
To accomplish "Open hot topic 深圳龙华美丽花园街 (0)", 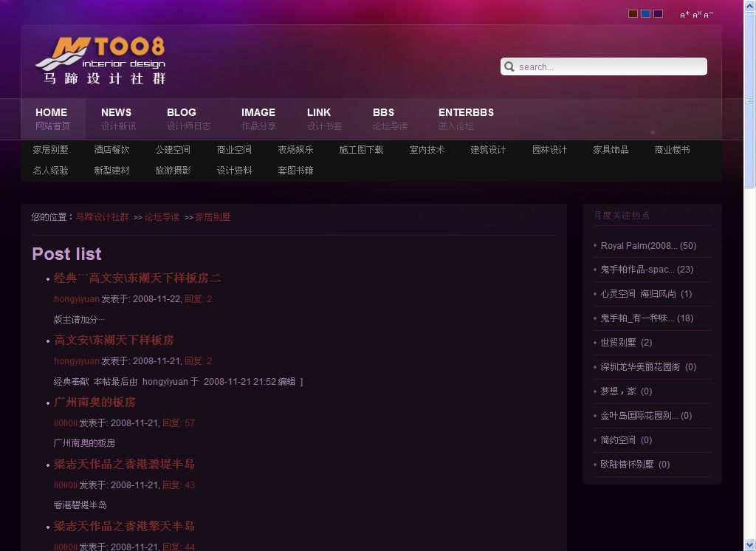I will (648, 366).
